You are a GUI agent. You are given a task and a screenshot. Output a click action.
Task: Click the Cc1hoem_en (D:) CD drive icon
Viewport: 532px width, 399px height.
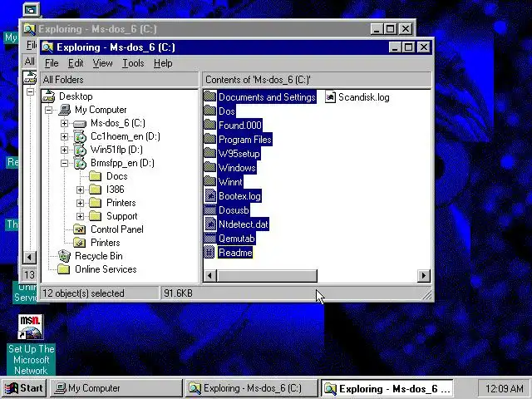[80, 136]
